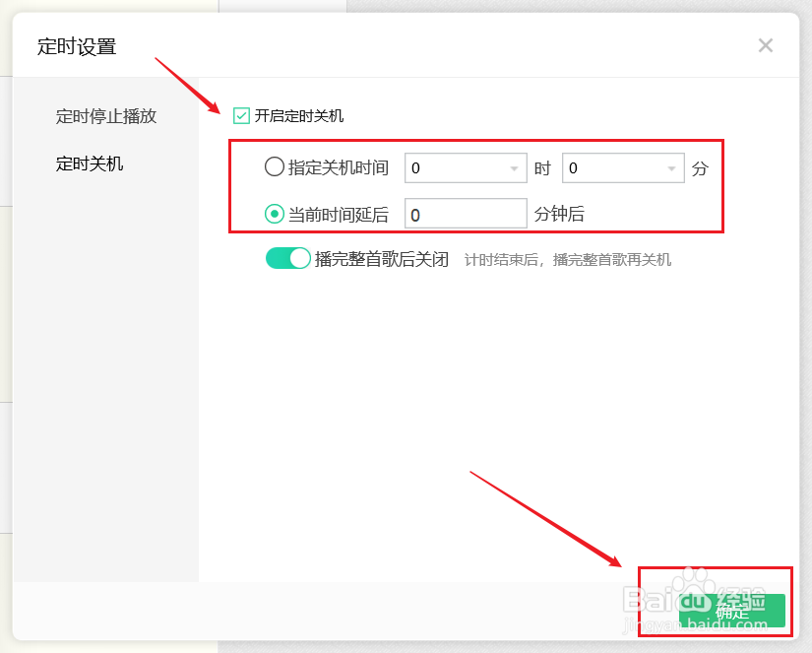Click the delay minutes input field
Screen dimensions: 812x653
[465, 213]
